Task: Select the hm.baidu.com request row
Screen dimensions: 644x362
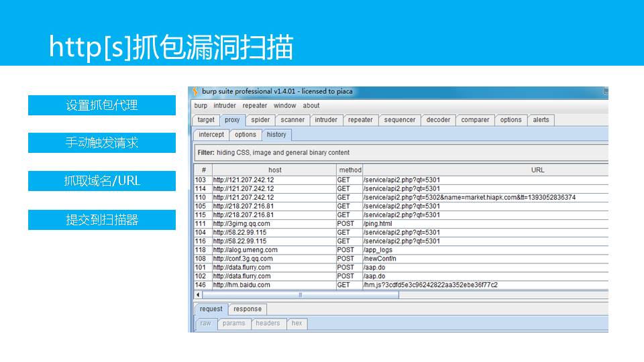Action: (x=335, y=285)
